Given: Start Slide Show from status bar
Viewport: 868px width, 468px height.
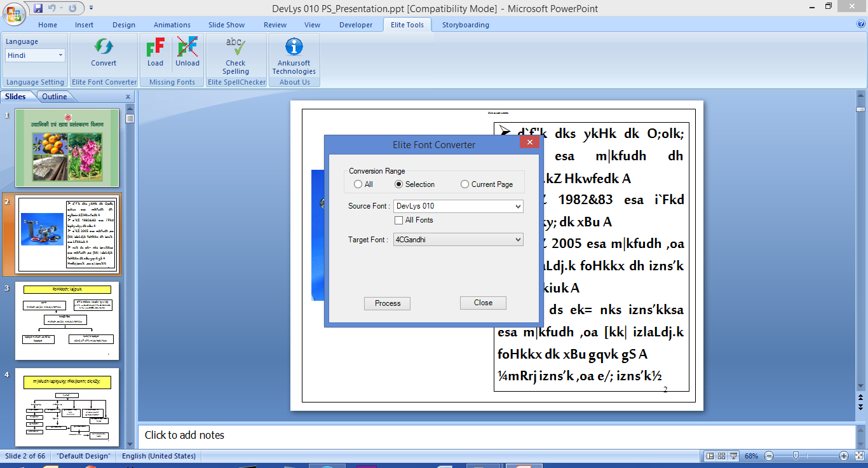Looking at the screenshot, I should [x=734, y=456].
